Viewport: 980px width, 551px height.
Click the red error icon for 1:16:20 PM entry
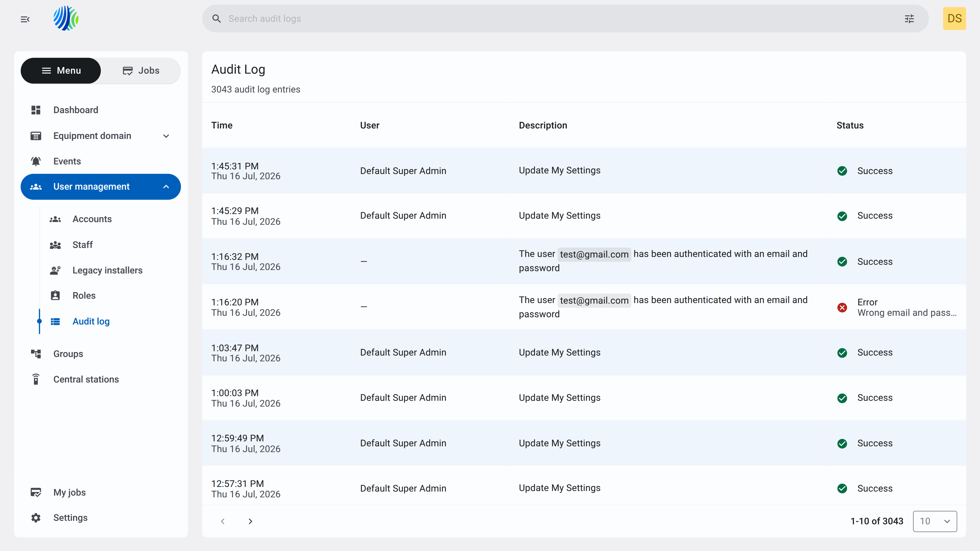(x=842, y=307)
